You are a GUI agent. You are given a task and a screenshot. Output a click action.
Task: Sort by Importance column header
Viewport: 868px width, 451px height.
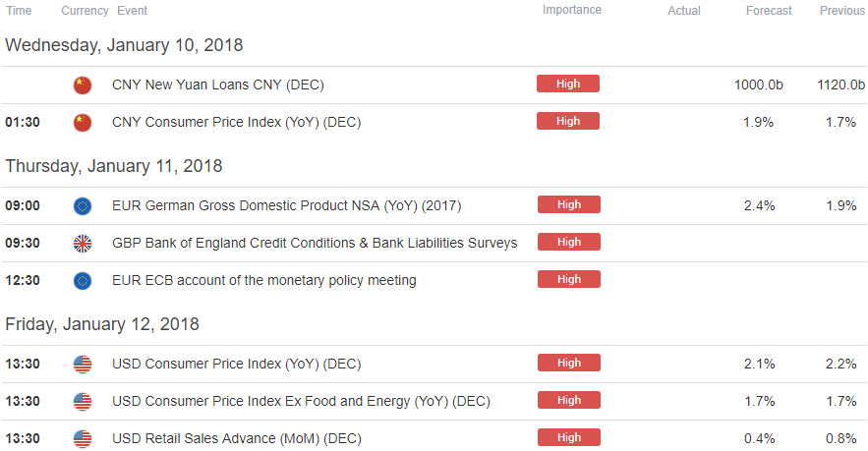tap(572, 10)
